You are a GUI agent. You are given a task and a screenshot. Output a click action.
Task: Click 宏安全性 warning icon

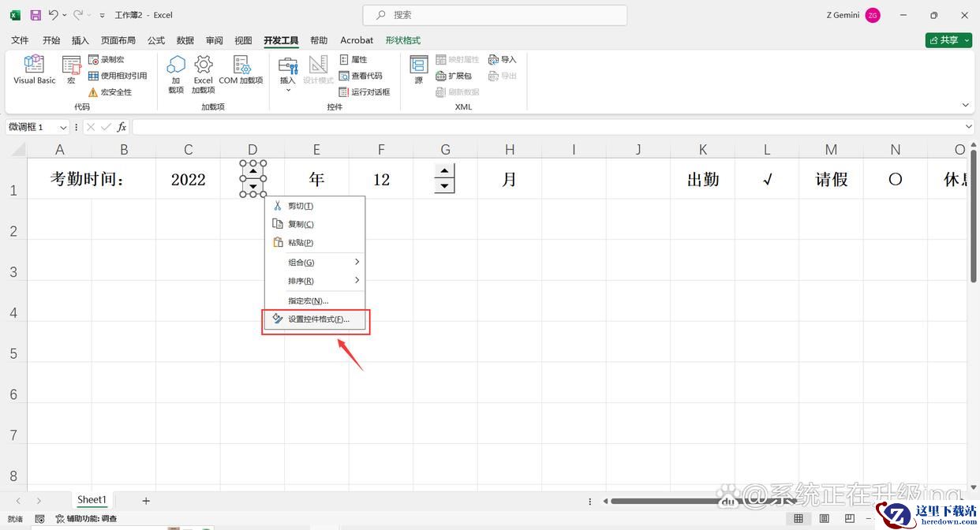tap(93, 92)
